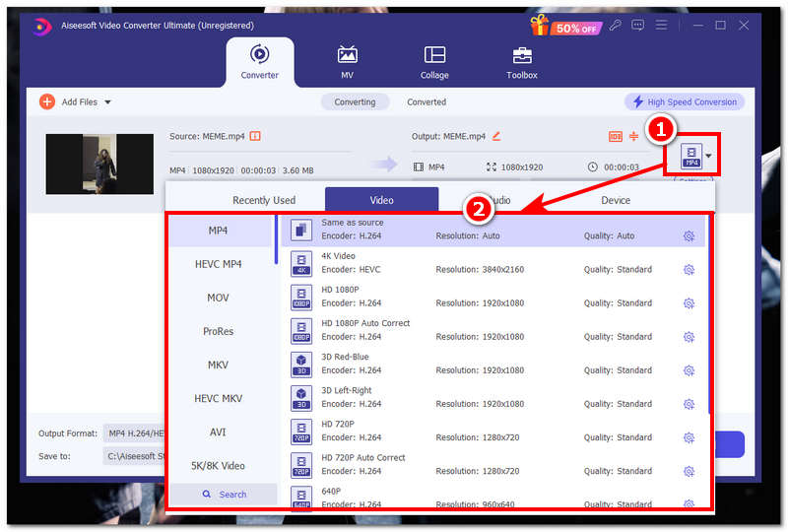Click the Search field in format list
Screen dimensions: 788x532
point(224,495)
